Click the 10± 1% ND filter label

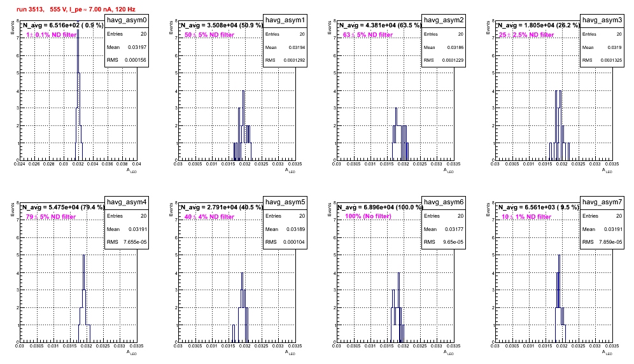[526, 217]
